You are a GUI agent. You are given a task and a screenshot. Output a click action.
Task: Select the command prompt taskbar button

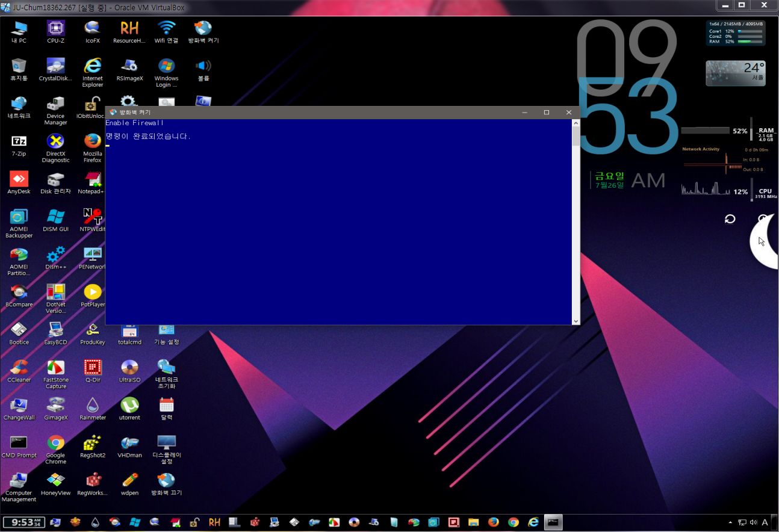(554, 522)
